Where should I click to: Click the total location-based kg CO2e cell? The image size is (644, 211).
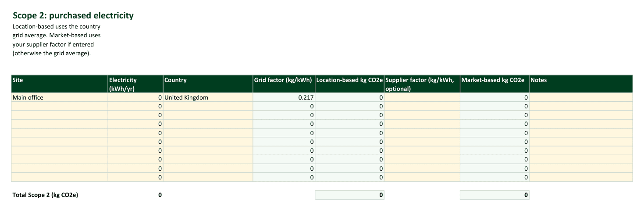click(349, 195)
